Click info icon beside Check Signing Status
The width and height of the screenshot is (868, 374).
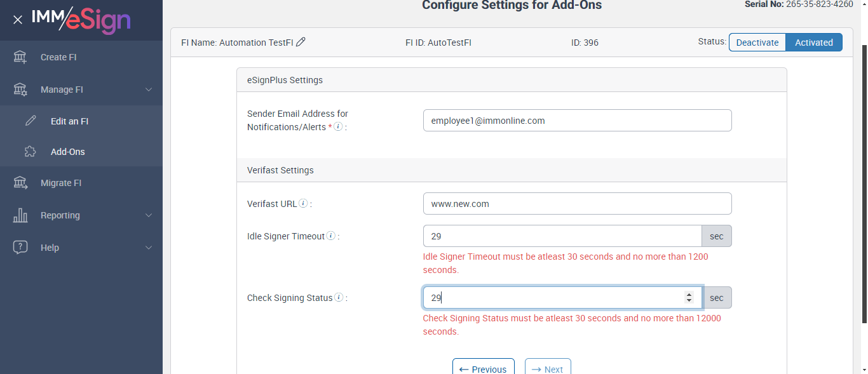[339, 297]
